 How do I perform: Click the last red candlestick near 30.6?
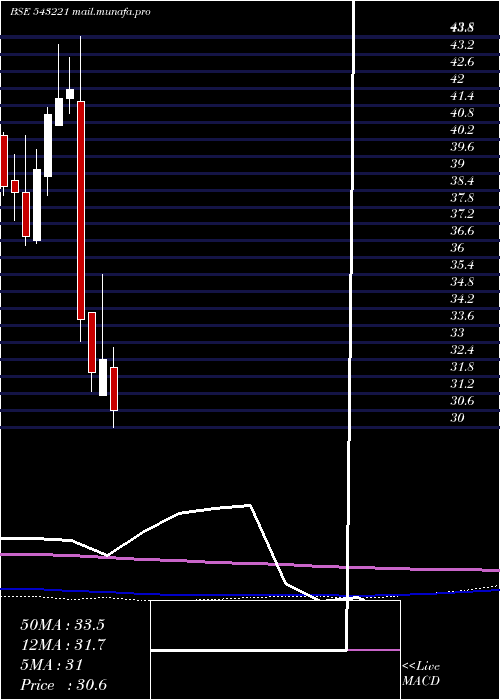point(114,389)
